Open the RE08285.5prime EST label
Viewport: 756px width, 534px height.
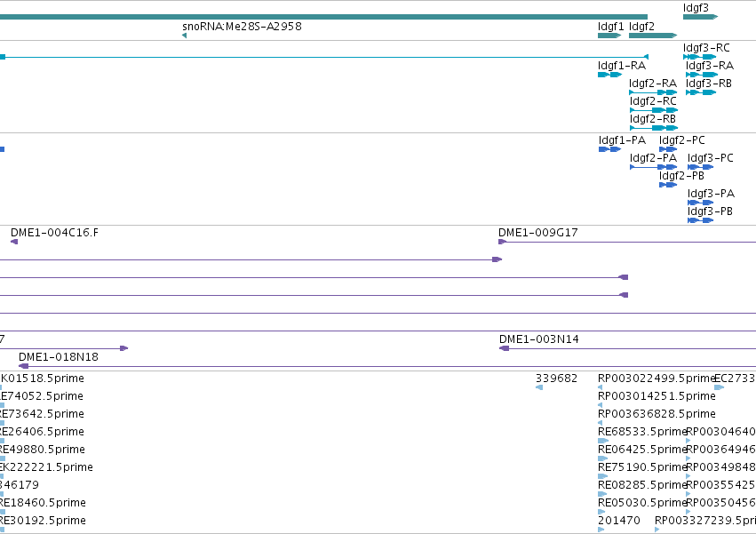coord(641,485)
